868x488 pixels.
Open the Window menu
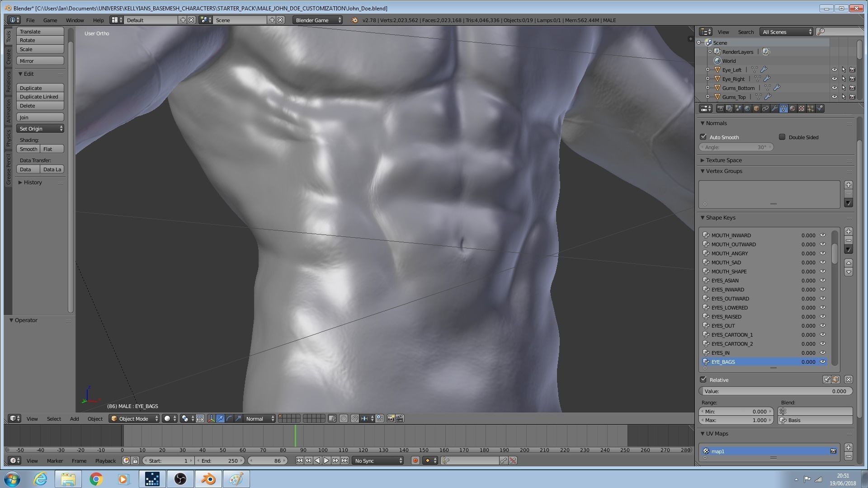75,20
